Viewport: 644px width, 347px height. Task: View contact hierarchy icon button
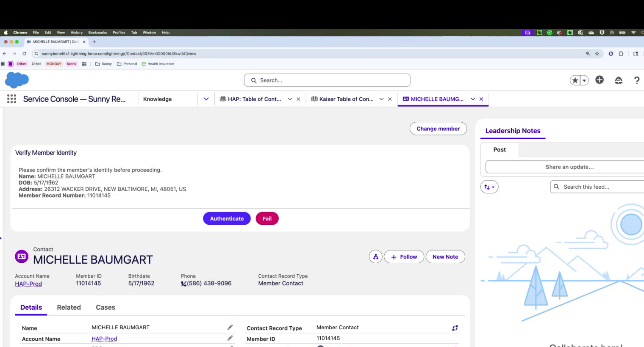point(375,257)
